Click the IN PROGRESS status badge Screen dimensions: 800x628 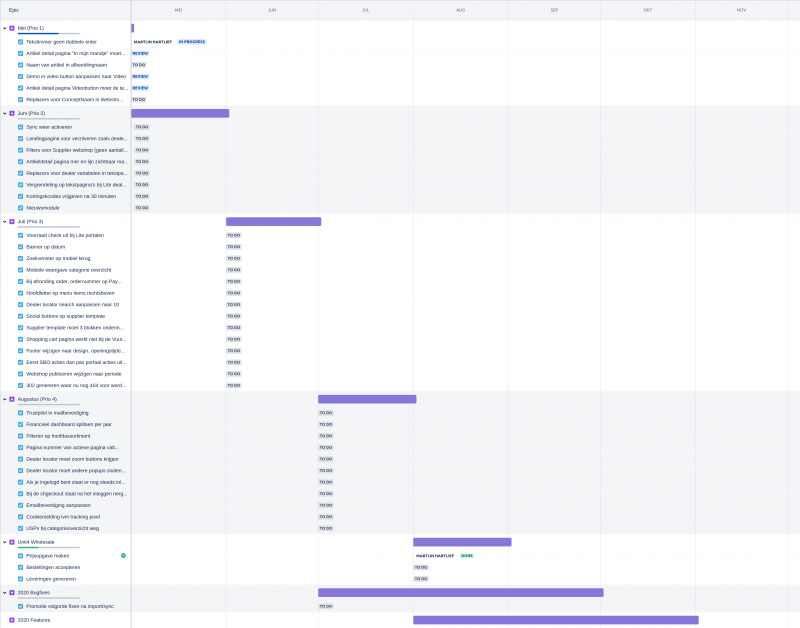pyautogui.click(x=192, y=42)
